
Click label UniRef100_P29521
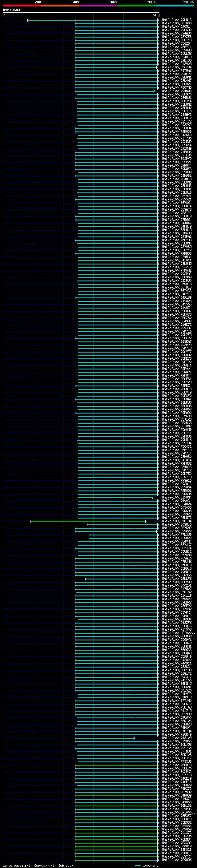177,200
